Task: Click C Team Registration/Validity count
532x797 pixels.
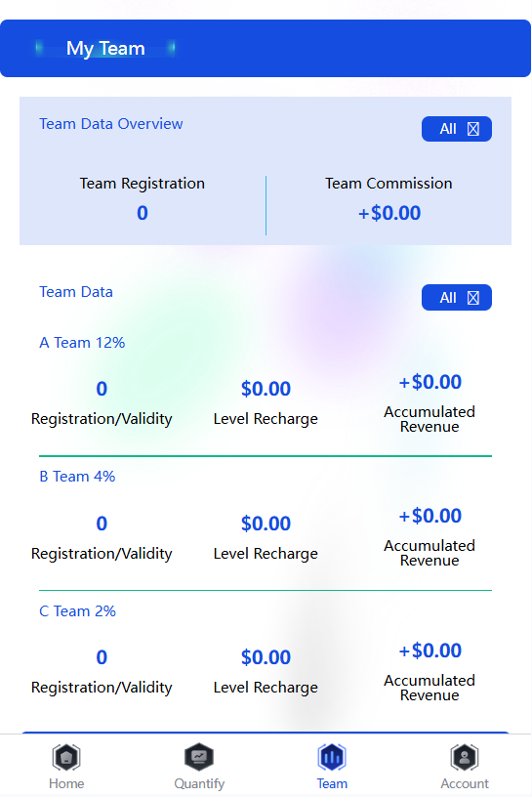Action: coord(102,657)
